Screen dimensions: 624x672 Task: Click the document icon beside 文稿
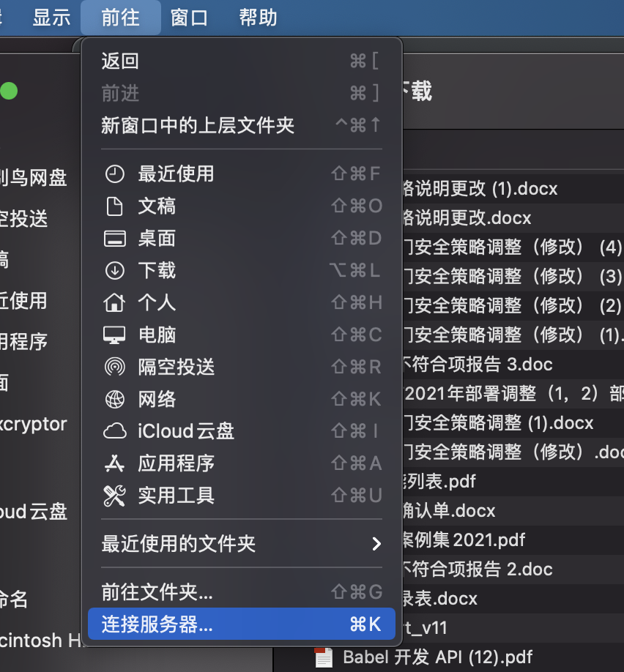[114, 206]
